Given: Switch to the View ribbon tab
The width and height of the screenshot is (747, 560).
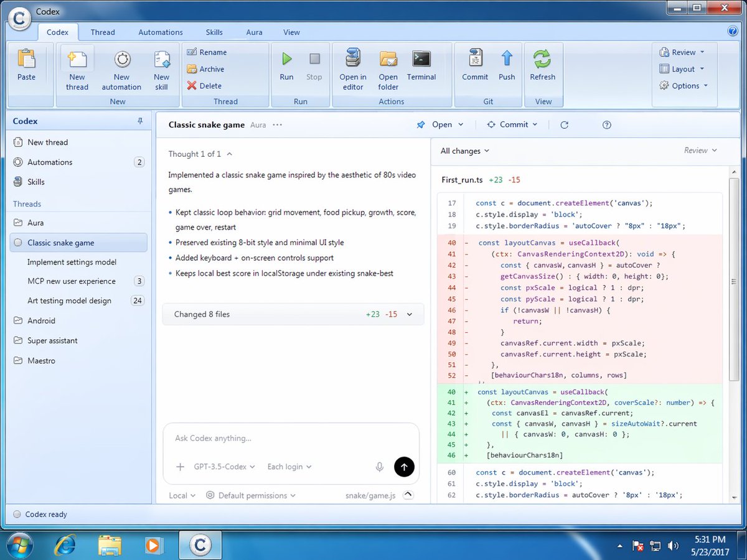Looking at the screenshot, I should point(291,32).
